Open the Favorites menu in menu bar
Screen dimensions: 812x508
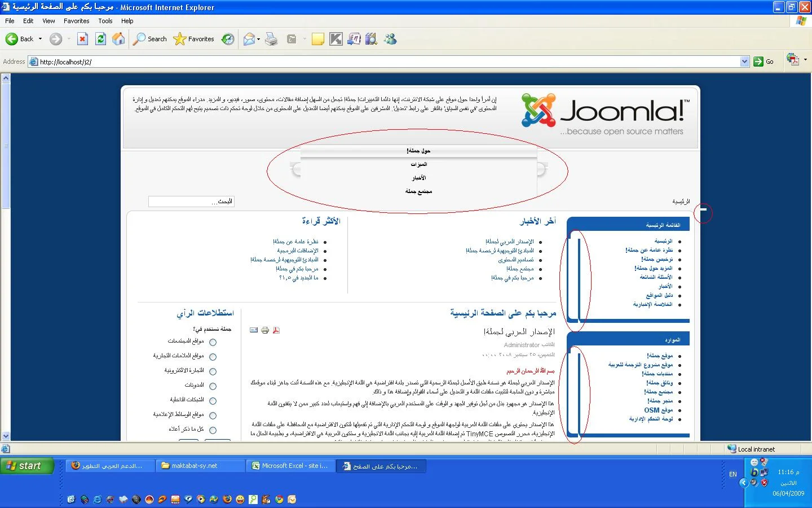click(76, 21)
